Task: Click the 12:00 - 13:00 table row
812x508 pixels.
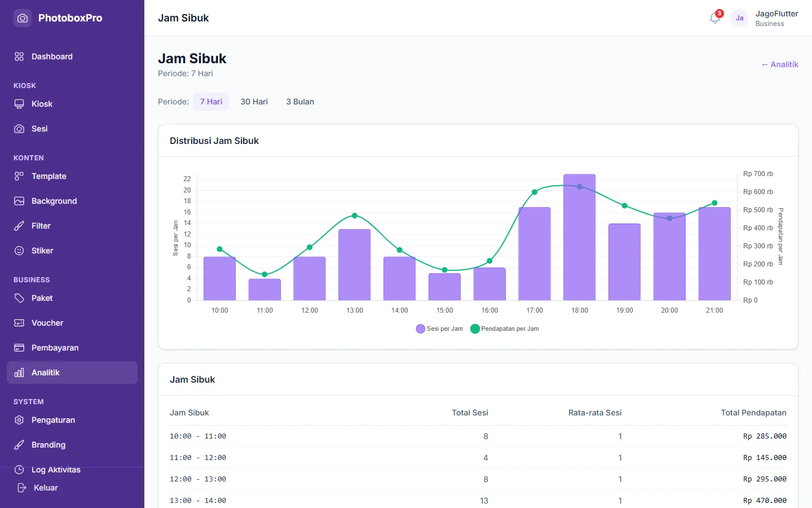Action: click(478, 479)
